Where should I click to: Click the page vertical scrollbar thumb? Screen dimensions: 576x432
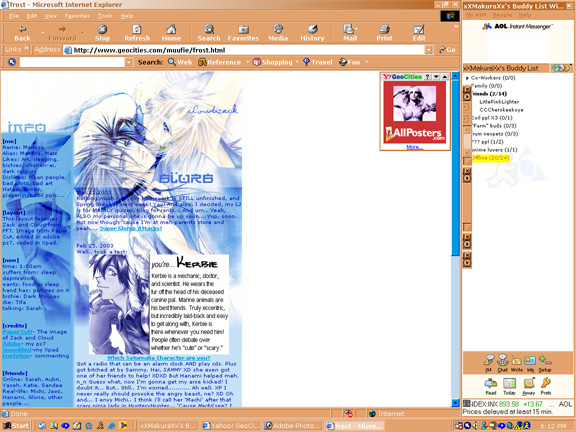pyautogui.click(x=455, y=168)
